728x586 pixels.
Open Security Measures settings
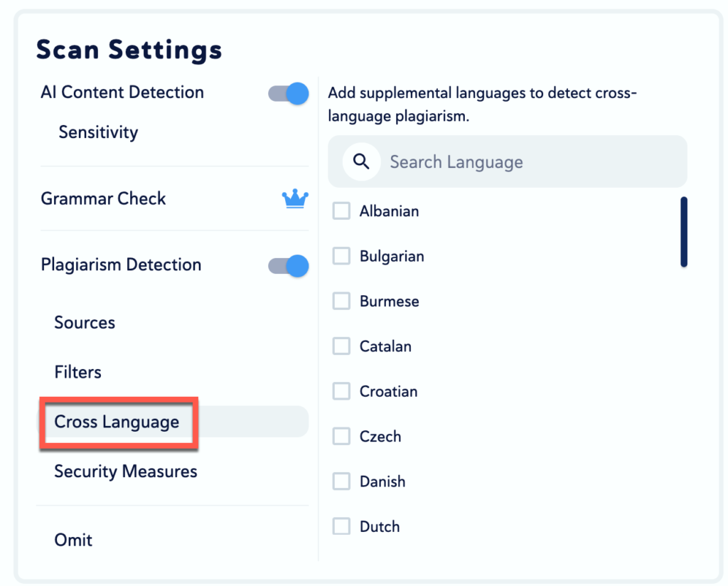[126, 472]
